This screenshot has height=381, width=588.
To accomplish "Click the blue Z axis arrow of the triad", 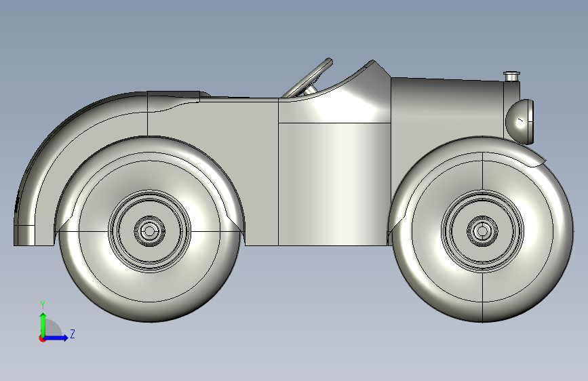I will 56,338.
